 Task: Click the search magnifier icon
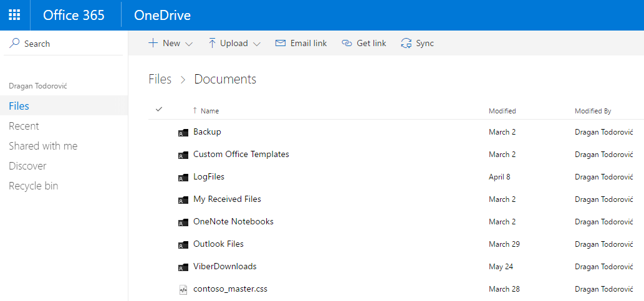pyautogui.click(x=14, y=43)
